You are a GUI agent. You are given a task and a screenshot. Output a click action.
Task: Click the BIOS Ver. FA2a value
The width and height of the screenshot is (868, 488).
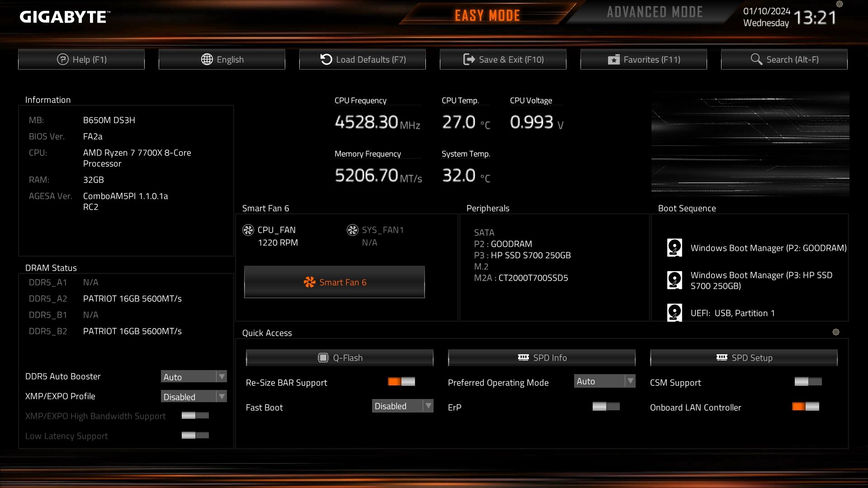[x=93, y=136]
